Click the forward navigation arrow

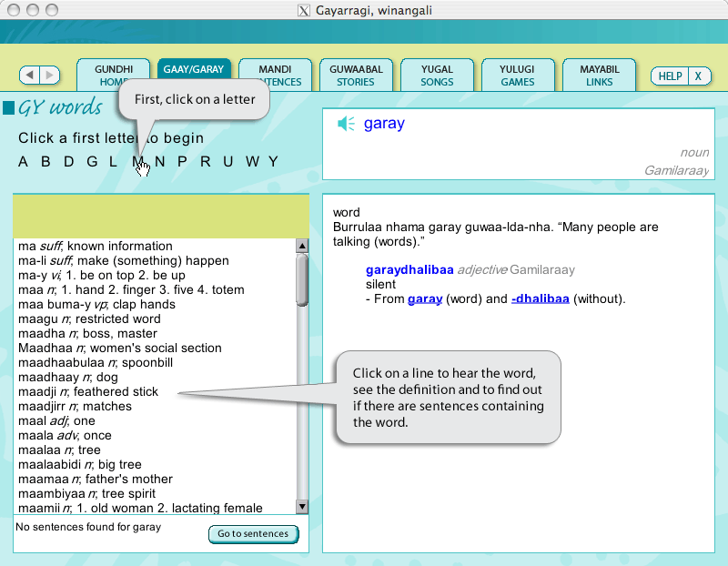tap(49, 76)
